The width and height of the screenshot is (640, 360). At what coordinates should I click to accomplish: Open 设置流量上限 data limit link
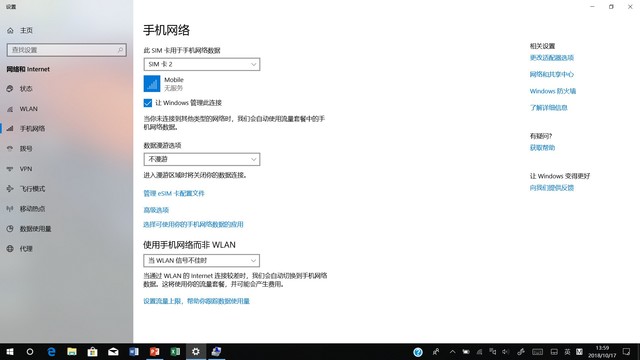196,301
